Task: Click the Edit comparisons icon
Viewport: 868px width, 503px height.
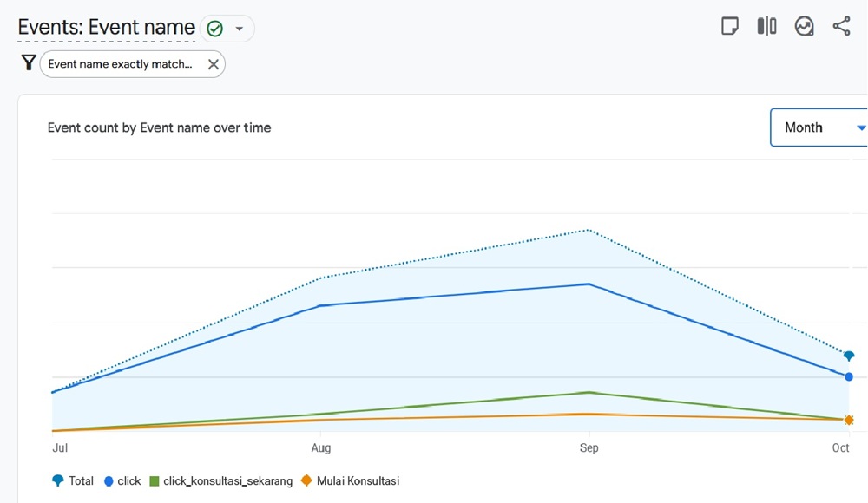Action: 766,26
